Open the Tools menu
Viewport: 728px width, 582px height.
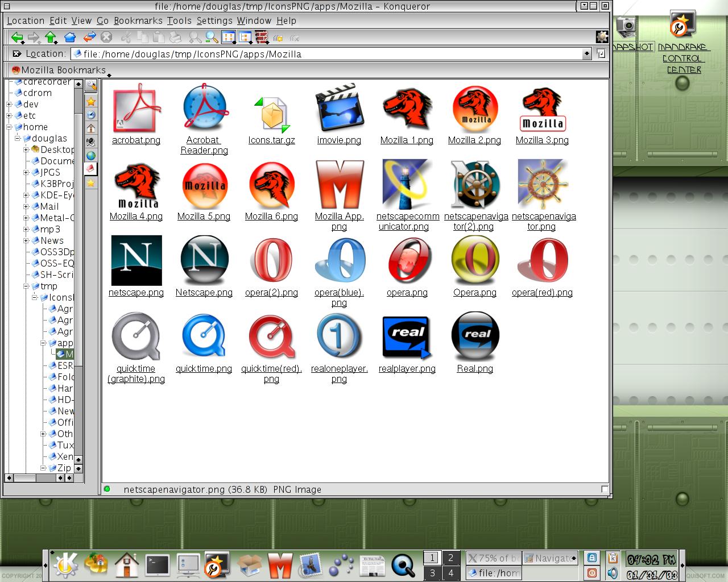click(179, 20)
